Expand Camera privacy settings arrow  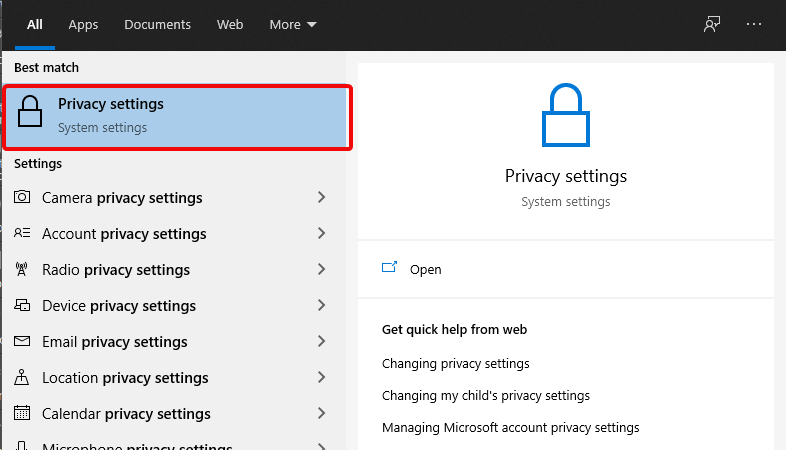(x=322, y=197)
